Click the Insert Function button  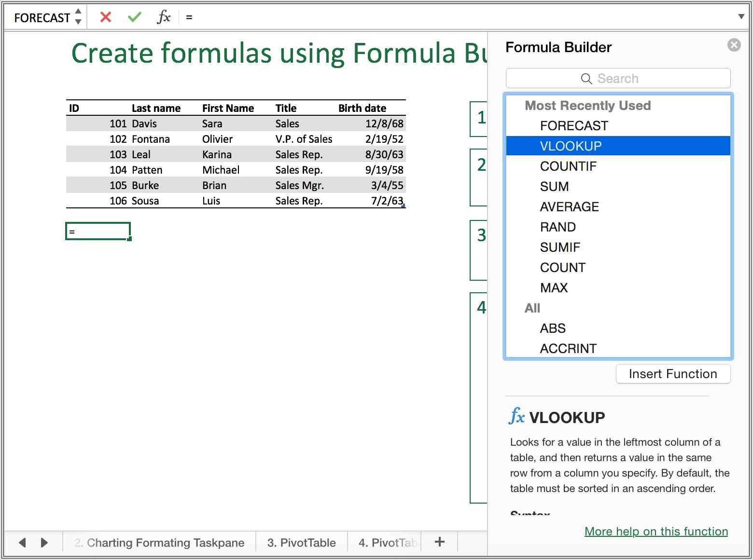coord(673,374)
